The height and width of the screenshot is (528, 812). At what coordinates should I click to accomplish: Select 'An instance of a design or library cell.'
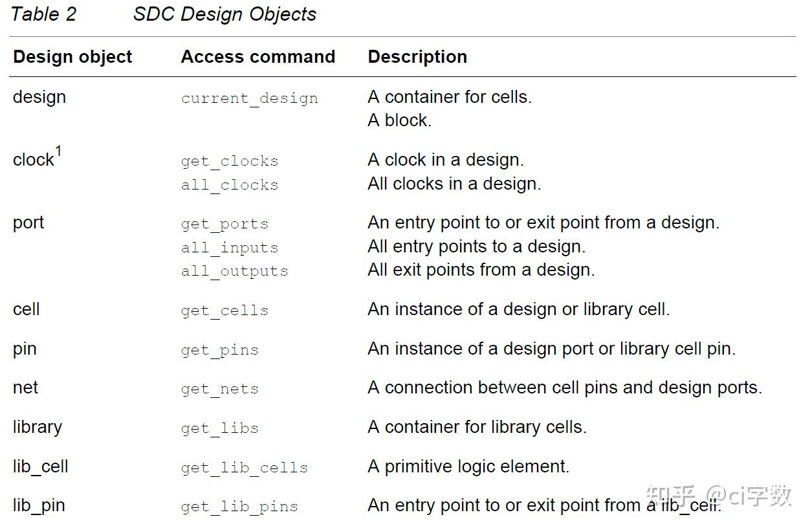coord(519,309)
